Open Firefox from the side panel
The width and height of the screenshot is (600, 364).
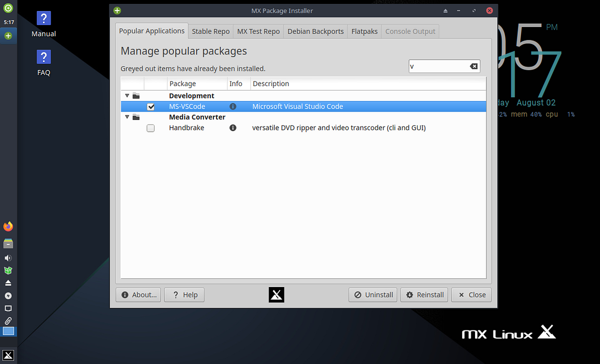8,226
